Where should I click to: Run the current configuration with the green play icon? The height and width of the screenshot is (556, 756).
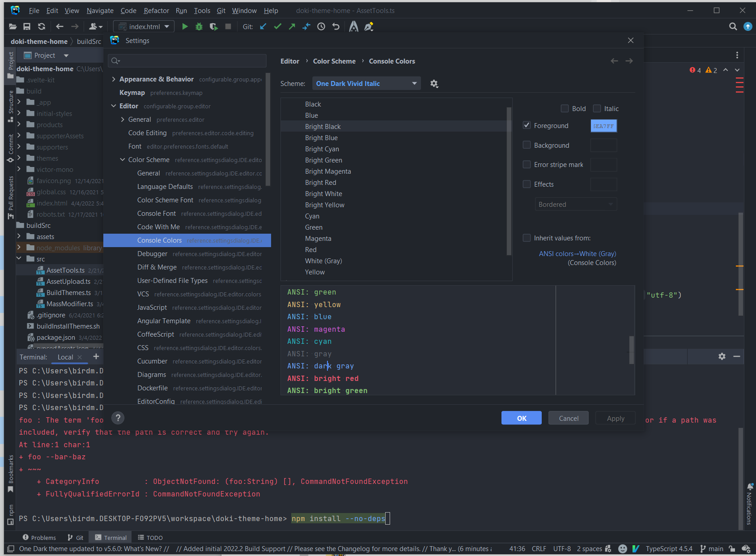185,26
